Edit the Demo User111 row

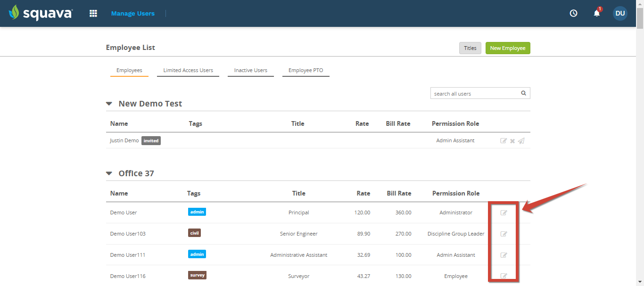504,255
